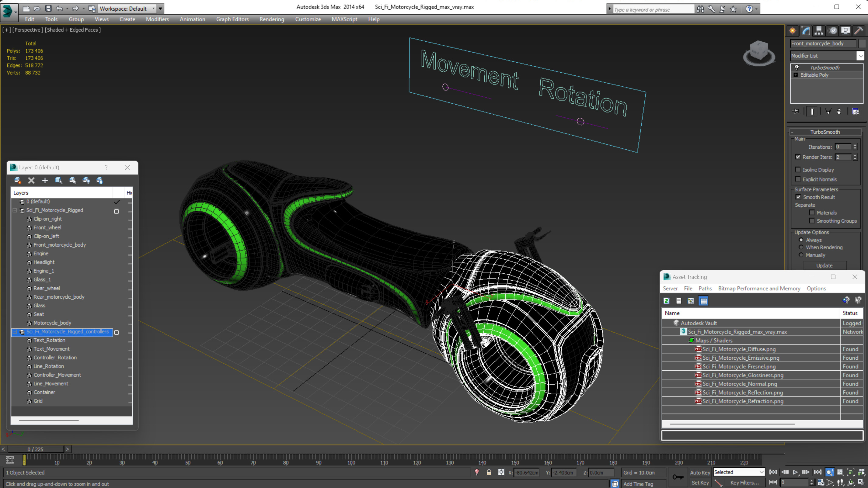868x488 pixels.
Task: Click the Save File floppy icon
Action: 48,9
